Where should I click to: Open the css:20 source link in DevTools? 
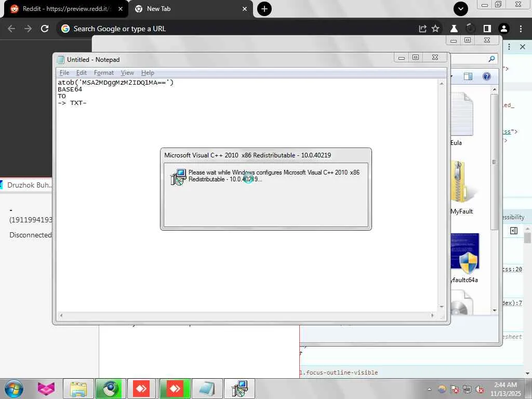(512, 269)
